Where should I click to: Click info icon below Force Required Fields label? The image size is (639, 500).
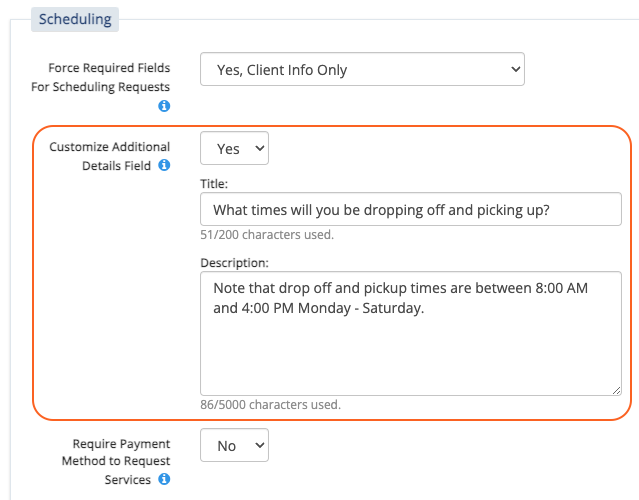point(164,106)
